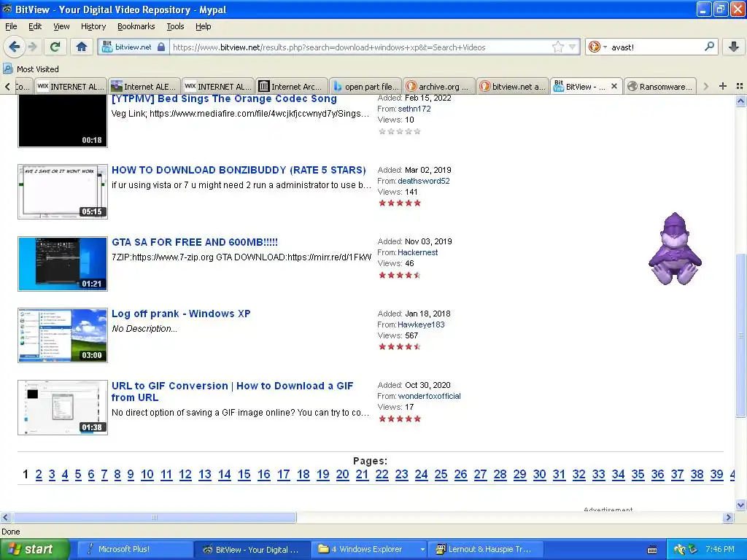Switch to the archive.org tab
747x560 pixels.
(438, 87)
